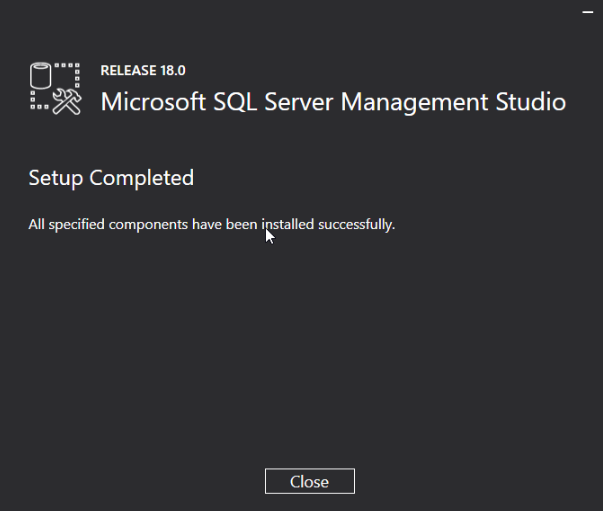The height and width of the screenshot is (511, 603).
Task: Click the crossed wrench and hammer icon
Action: [67, 102]
